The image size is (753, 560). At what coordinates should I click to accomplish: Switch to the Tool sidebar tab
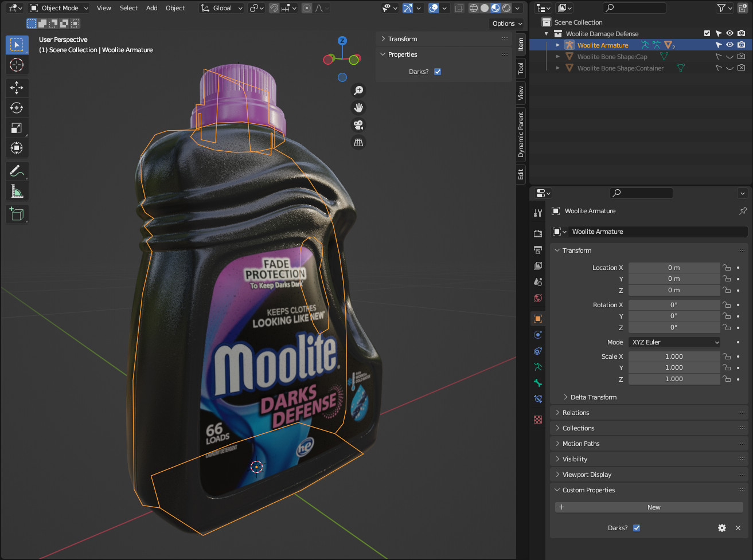click(x=521, y=68)
